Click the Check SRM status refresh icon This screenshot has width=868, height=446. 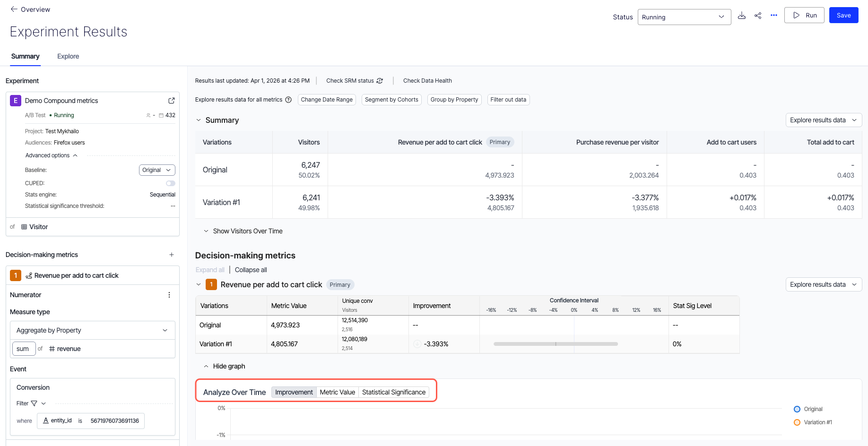380,81
